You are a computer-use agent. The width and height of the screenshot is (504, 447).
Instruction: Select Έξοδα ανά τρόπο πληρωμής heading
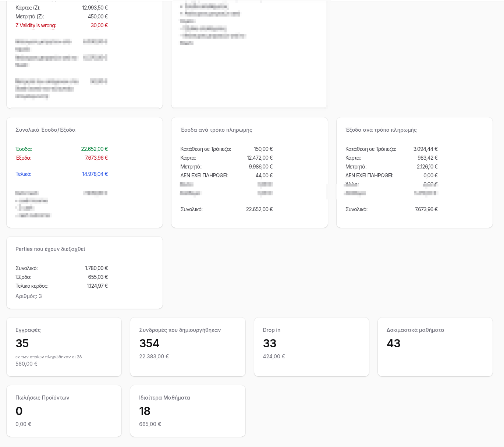click(x=381, y=130)
